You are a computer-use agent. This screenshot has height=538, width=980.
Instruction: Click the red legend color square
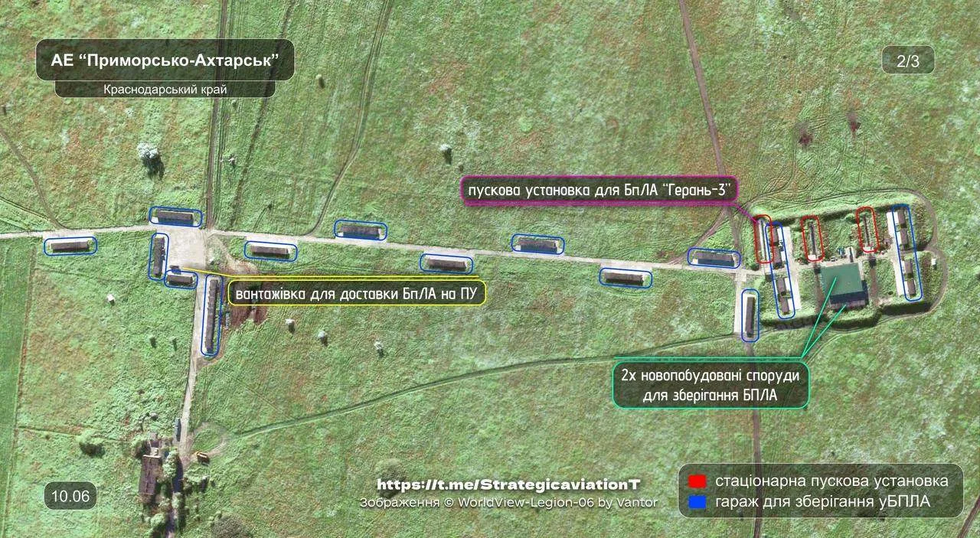coord(697,482)
